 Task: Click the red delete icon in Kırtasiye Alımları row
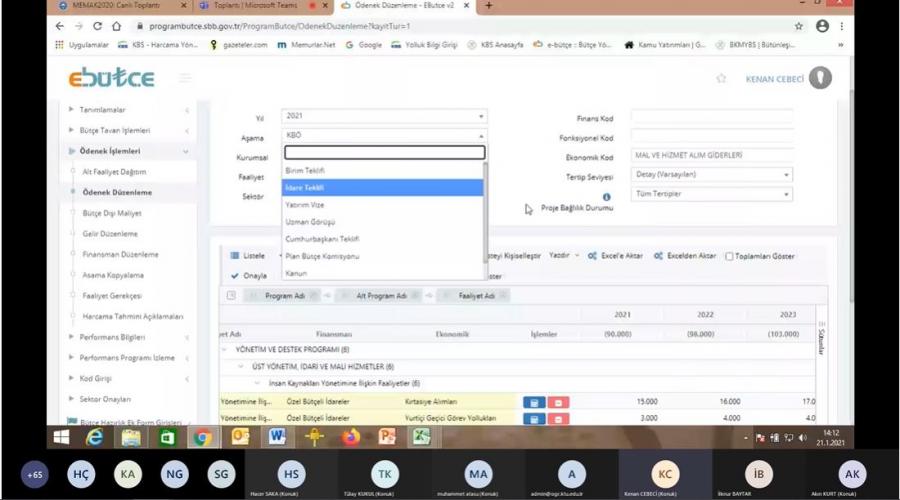pyautogui.click(x=558, y=402)
